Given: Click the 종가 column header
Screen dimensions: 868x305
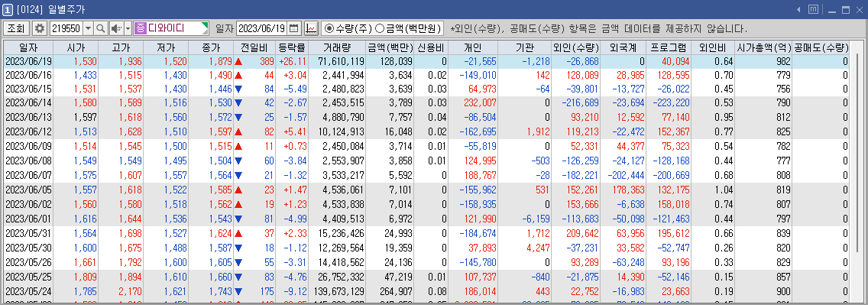Looking at the screenshot, I should point(211,47).
